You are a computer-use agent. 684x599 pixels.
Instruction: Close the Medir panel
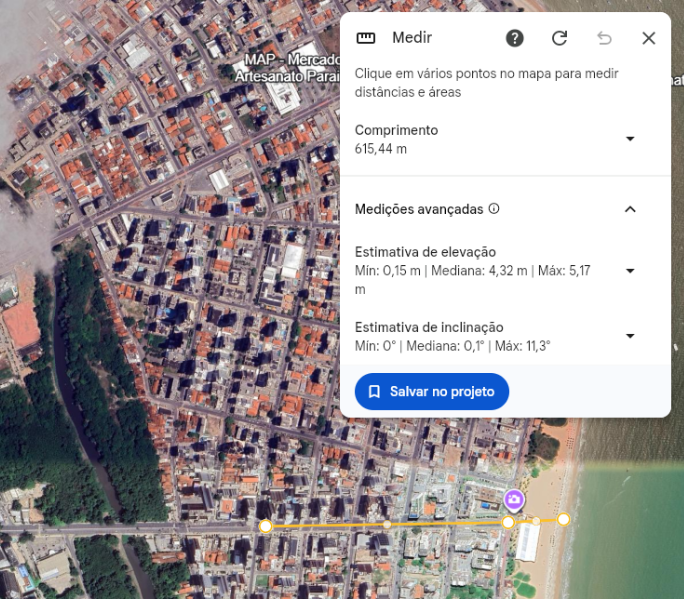(x=649, y=38)
